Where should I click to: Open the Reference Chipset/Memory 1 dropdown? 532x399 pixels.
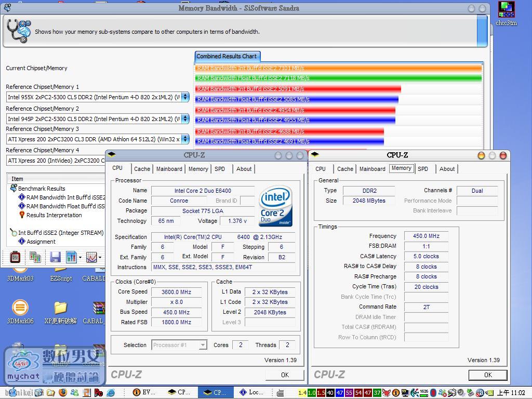(185, 97)
